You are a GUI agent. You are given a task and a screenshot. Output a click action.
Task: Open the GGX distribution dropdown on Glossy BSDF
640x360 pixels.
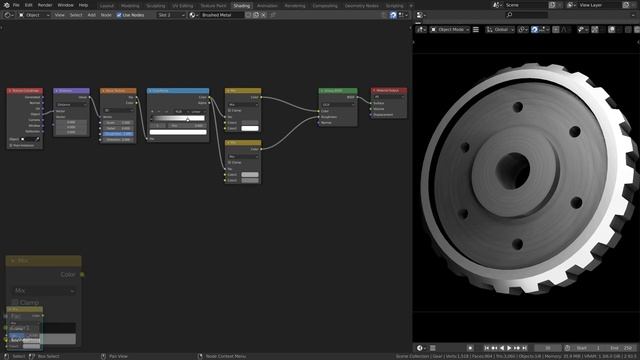click(x=338, y=104)
